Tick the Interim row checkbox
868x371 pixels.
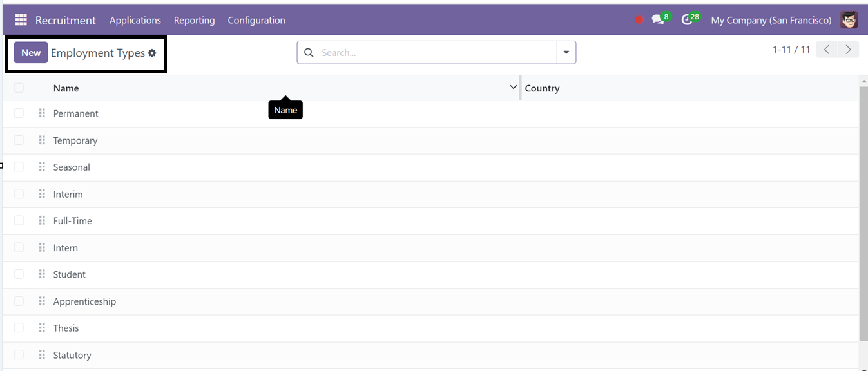(19, 194)
